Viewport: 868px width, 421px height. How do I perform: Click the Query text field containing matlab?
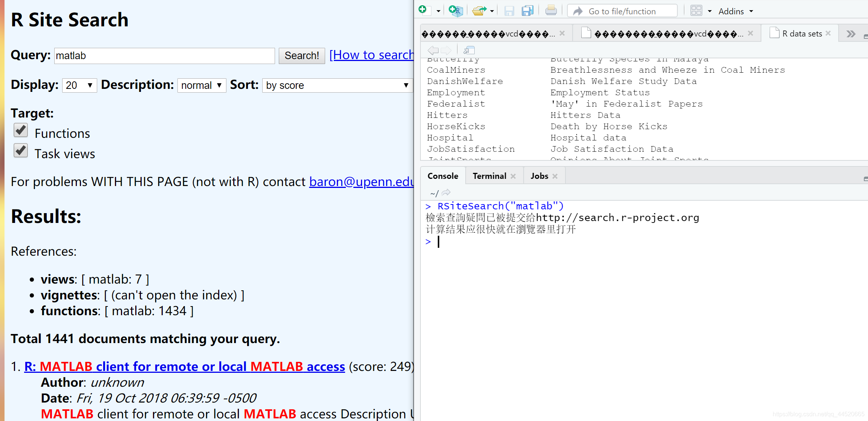click(164, 56)
